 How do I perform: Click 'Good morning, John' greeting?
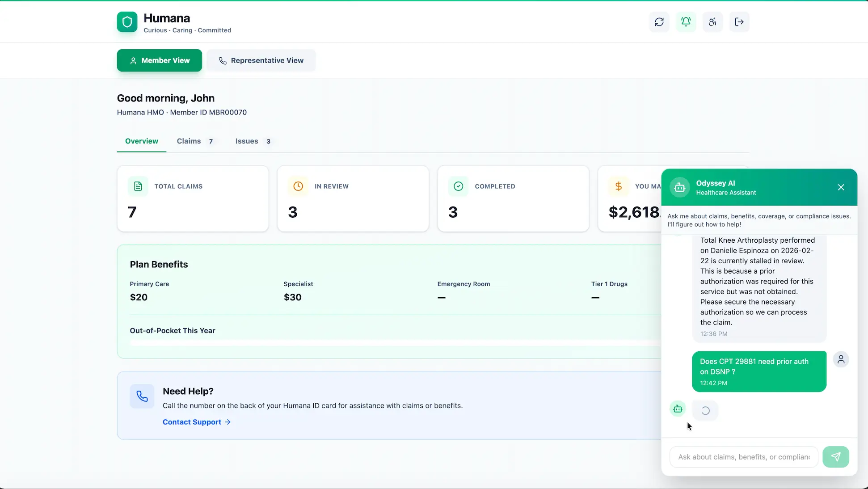166,98
